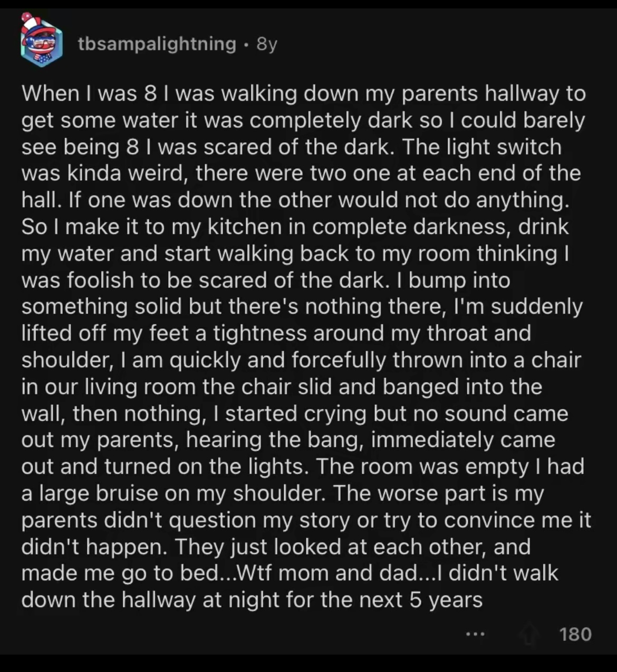Tap the 8y timestamp
Image resolution: width=617 pixels, height=672 pixels.
[266, 44]
